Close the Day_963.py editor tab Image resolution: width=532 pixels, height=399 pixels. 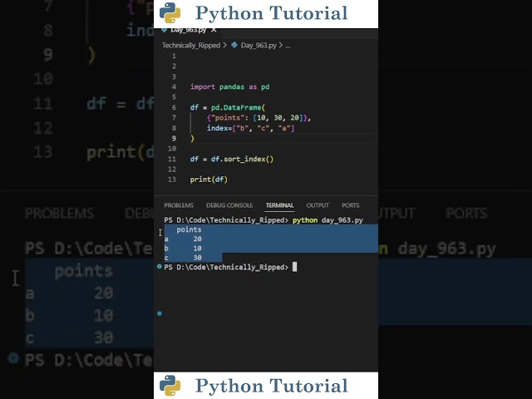(x=214, y=30)
